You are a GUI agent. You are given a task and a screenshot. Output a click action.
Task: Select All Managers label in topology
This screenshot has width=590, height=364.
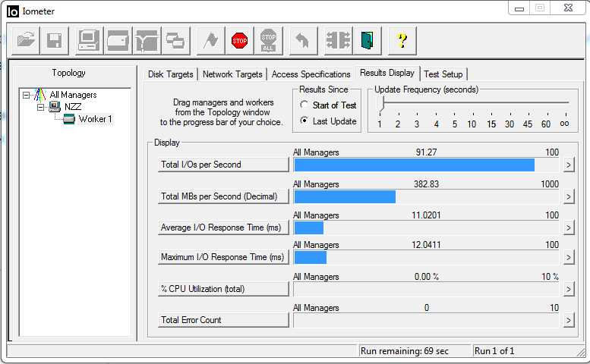click(74, 95)
